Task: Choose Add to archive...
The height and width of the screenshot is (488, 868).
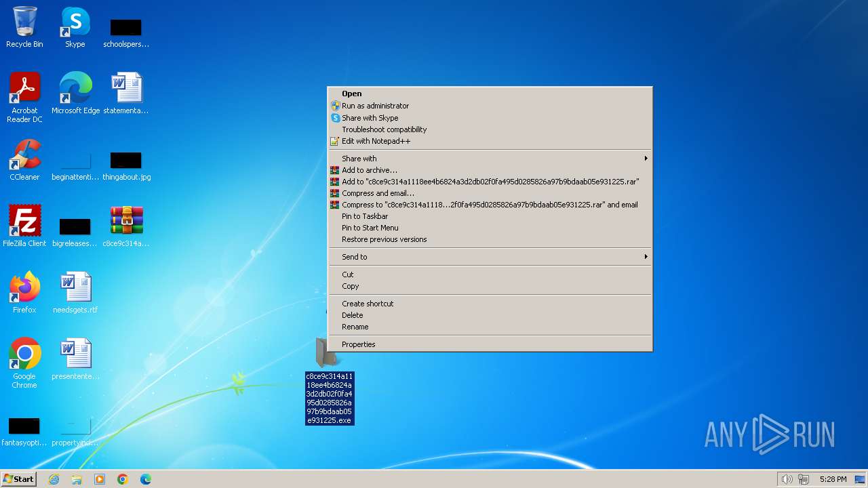Action: [490, 170]
